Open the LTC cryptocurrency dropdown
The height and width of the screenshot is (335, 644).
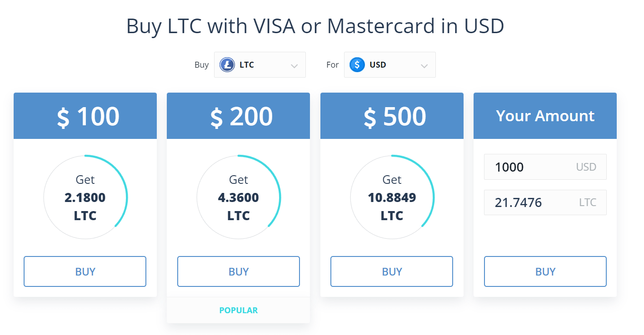260,64
